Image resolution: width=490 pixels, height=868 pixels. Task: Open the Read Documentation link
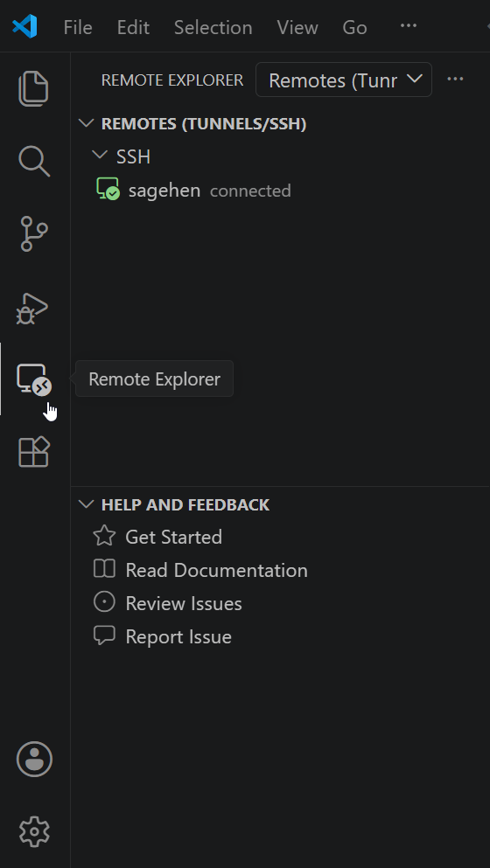pyautogui.click(x=216, y=570)
